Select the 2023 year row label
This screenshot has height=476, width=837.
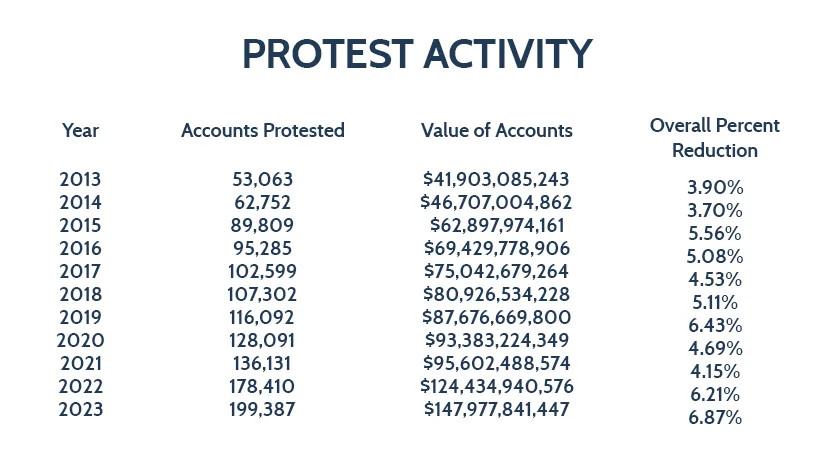(x=80, y=409)
